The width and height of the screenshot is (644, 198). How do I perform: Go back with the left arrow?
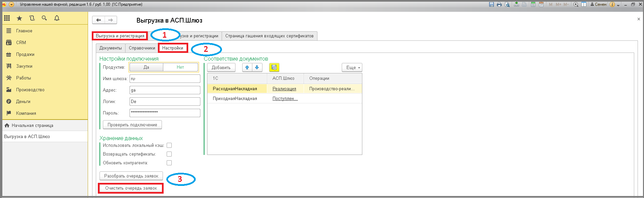click(x=99, y=20)
